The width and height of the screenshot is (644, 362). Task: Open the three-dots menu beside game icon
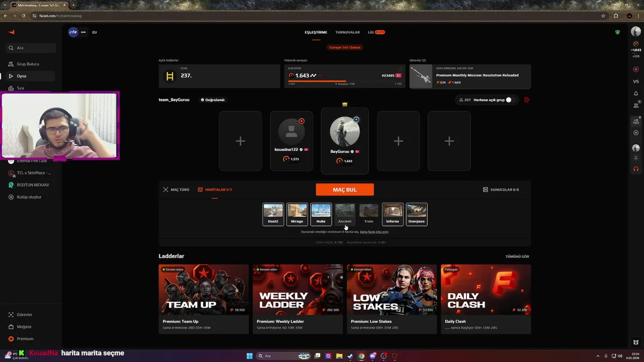tap(83, 32)
